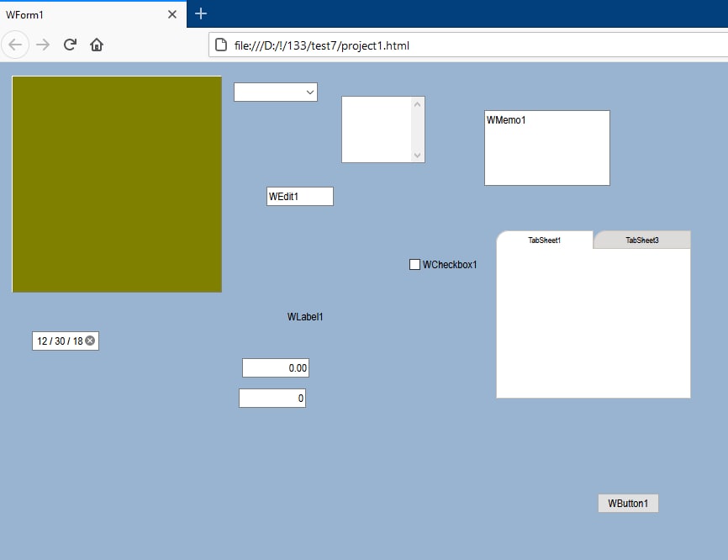This screenshot has width=728, height=560.
Task: Click inside the empty list box
Action: pyautogui.click(x=377, y=129)
